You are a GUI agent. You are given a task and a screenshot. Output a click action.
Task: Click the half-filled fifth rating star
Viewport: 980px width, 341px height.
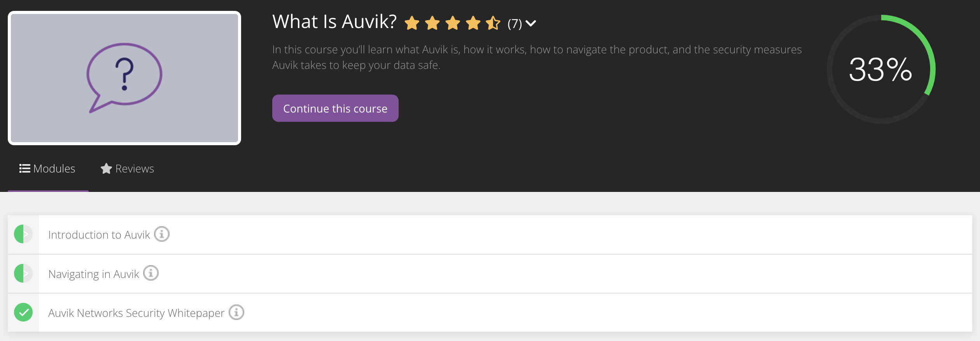[x=493, y=23]
